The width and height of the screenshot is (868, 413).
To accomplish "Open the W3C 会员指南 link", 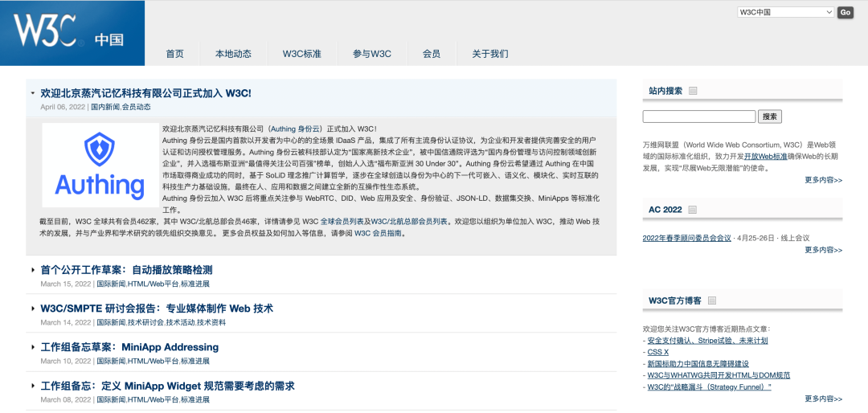I will [x=378, y=233].
